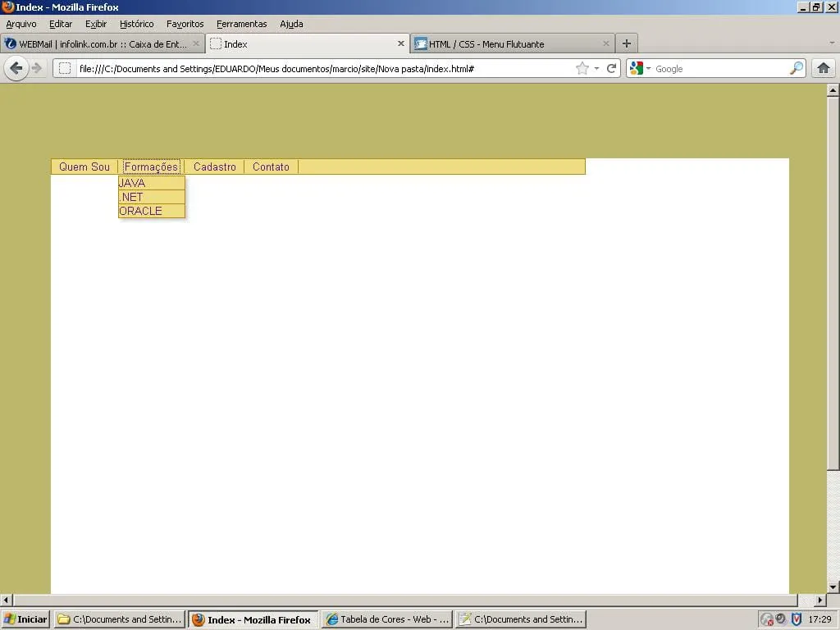Switch to the HTML / CSS - Menu Flutuante tab
The image size is (840, 630).
coord(514,44)
